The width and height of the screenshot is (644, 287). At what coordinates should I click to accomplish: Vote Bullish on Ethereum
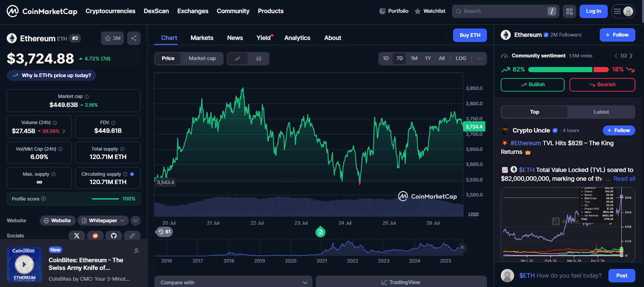pyautogui.click(x=533, y=85)
